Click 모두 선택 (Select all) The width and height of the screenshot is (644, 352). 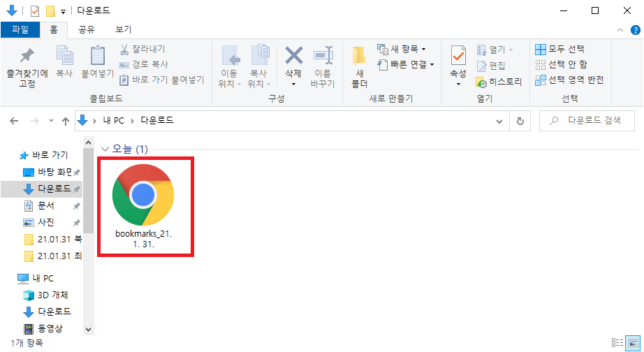[x=559, y=50]
